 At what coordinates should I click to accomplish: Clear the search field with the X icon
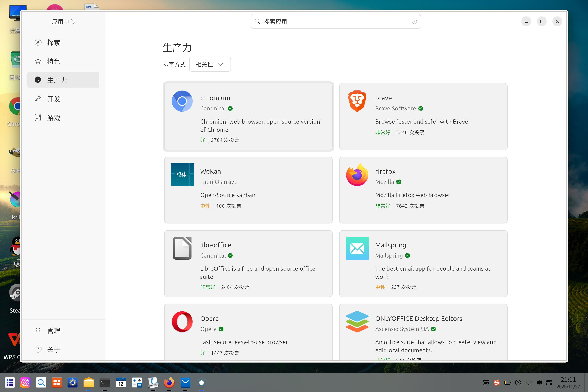[414, 21]
